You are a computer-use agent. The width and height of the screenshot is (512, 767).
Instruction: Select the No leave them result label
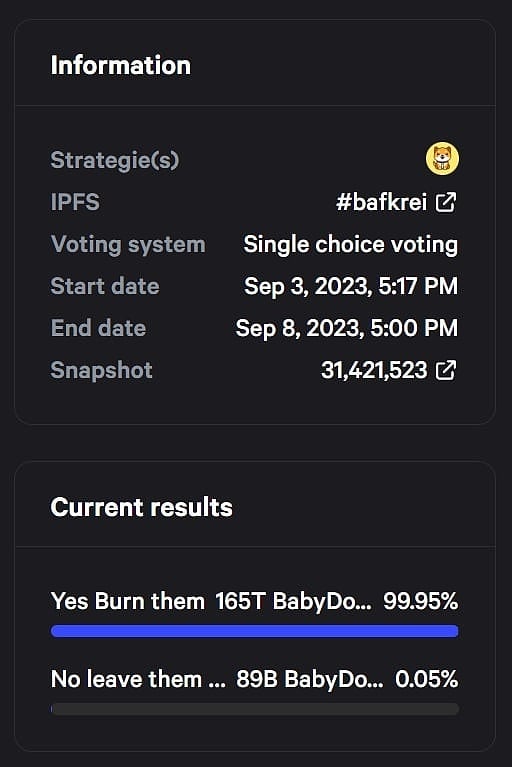coord(138,679)
